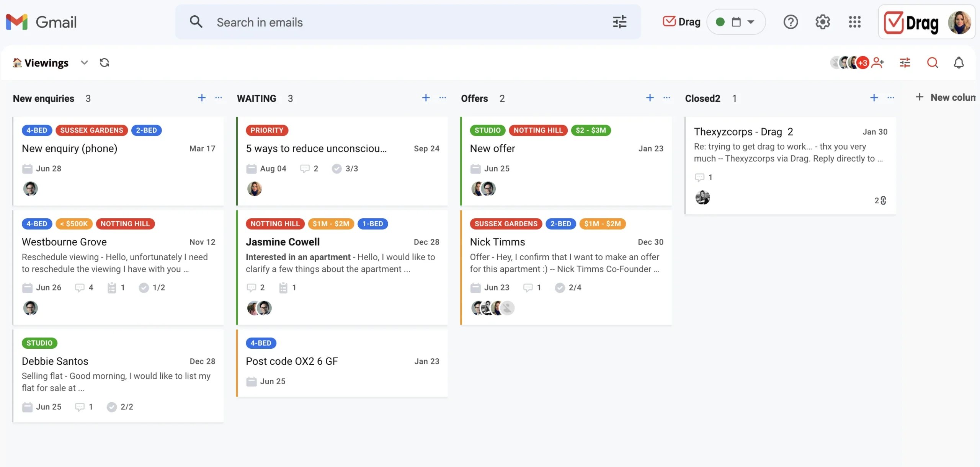Click the assignee avatar on Thexyzcorps card

pos(702,198)
